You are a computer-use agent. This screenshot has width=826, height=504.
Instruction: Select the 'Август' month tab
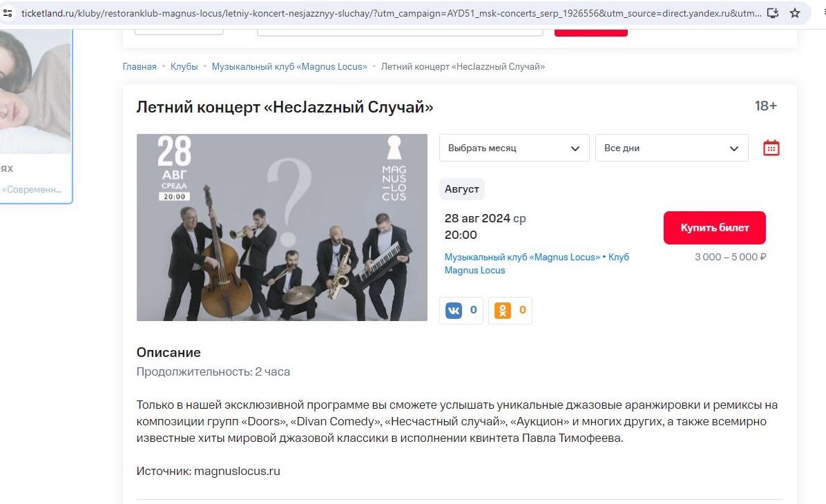[462, 189]
